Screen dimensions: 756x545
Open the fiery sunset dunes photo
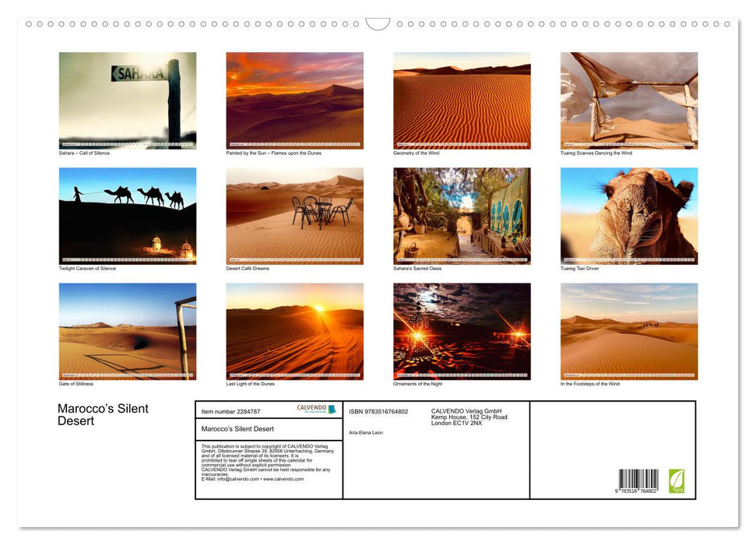[x=294, y=100]
